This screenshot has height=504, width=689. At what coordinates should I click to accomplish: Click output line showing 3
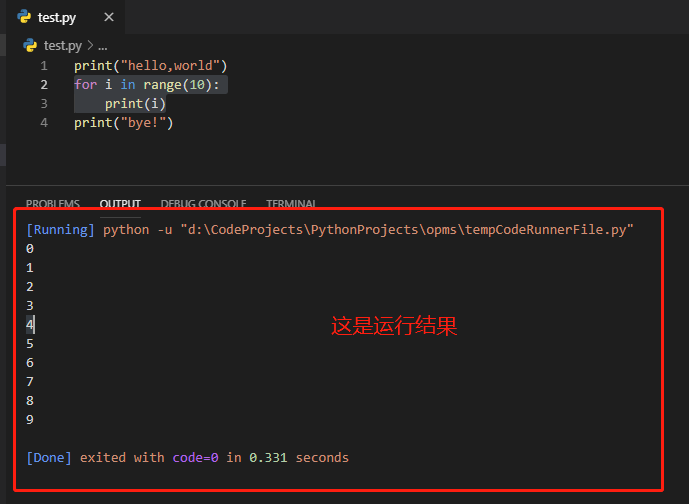tap(30, 305)
